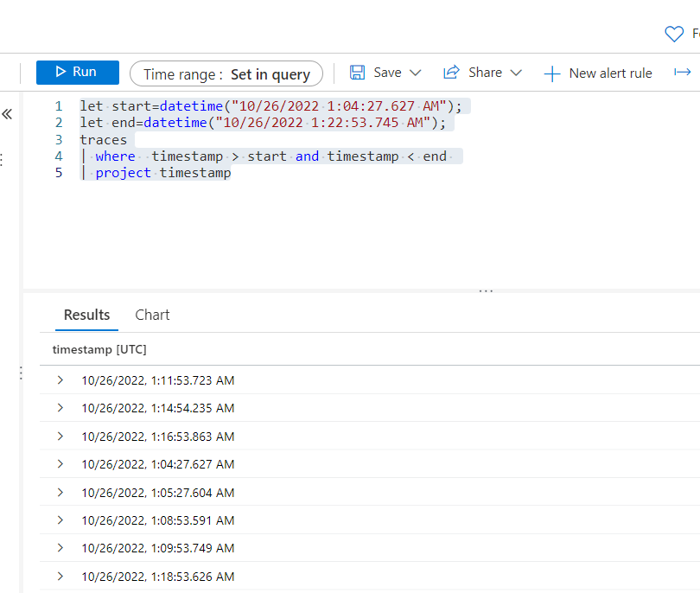Sort by timestamp [UTC] column header
The width and height of the screenshot is (700, 593).
click(x=99, y=349)
